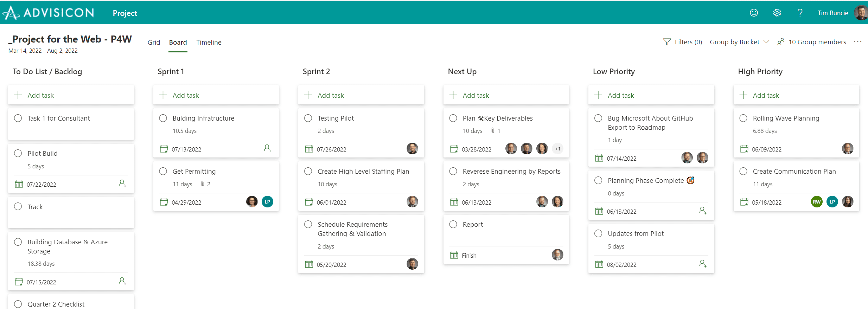Open help question mark icon
Screen dimensions: 868x309
point(800,13)
